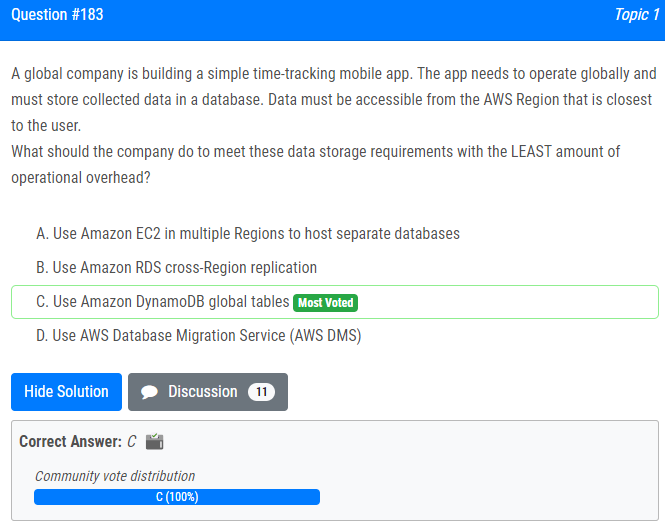Click the speech bubble icon in Discussion

149,392
